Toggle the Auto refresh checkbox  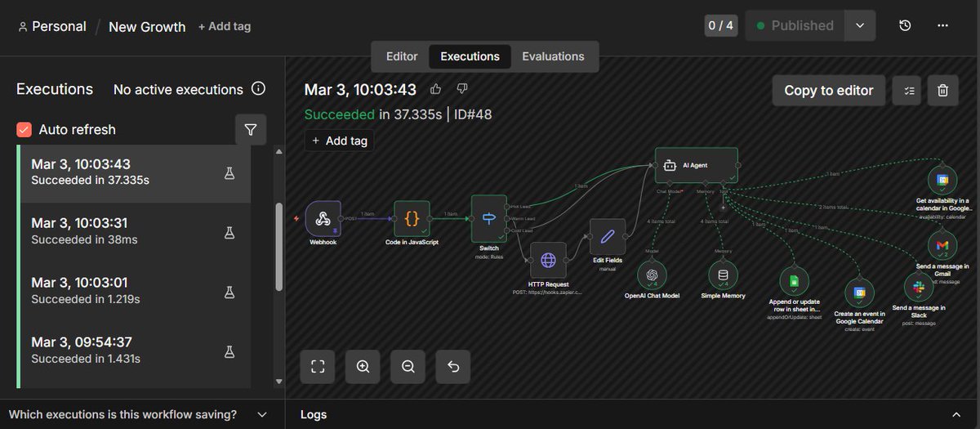[24, 129]
